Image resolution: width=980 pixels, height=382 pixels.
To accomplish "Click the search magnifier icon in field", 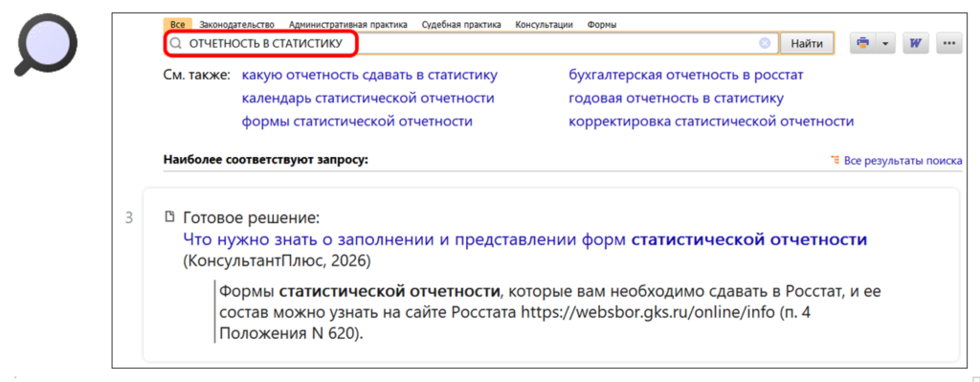I will coord(176,44).
